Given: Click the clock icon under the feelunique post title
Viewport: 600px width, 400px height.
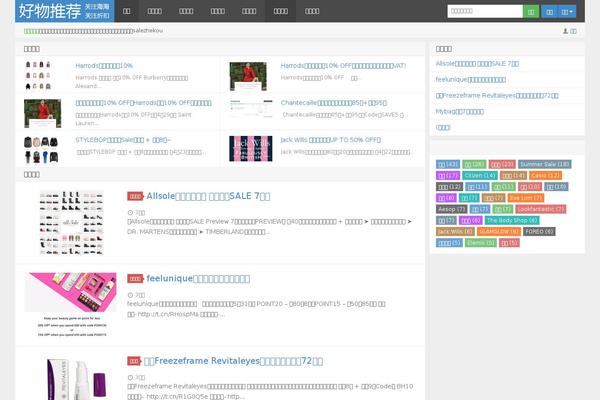Looking at the screenshot, I should point(130,295).
